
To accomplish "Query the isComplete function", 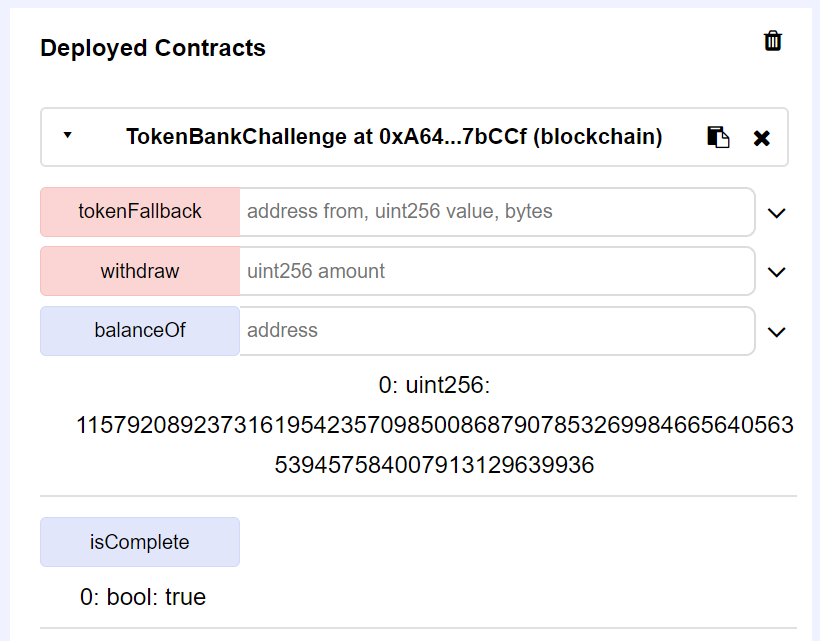I will click(x=139, y=541).
